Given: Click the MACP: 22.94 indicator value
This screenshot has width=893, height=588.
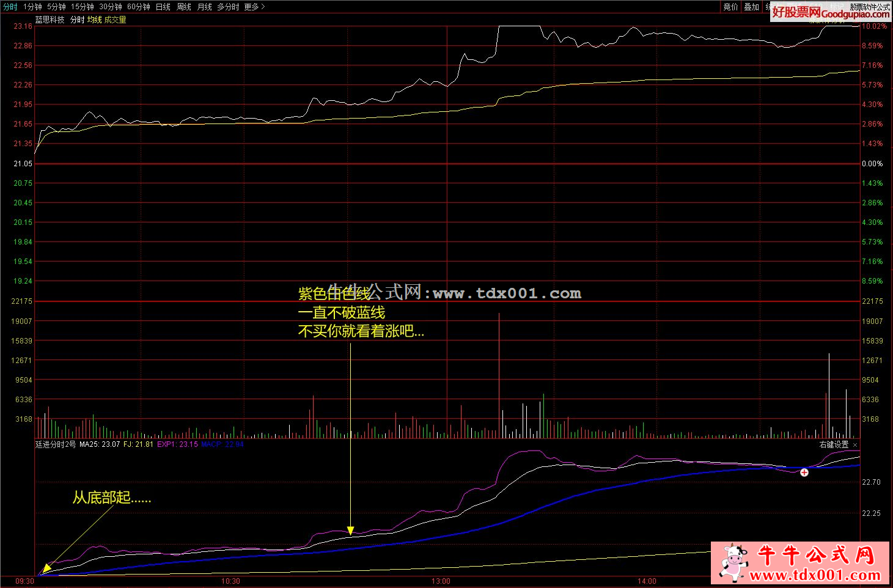Looking at the screenshot, I should [222, 444].
